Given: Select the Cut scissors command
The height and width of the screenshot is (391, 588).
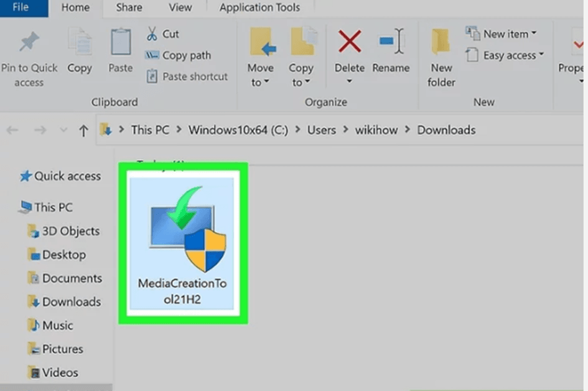Looking at the screenshot, I should [163, 34].
